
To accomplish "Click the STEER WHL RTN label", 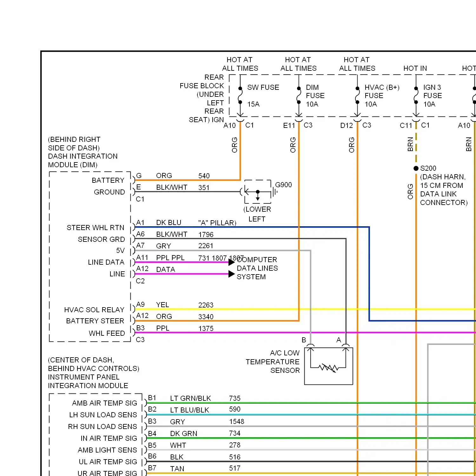I will (x=96, y=228).
